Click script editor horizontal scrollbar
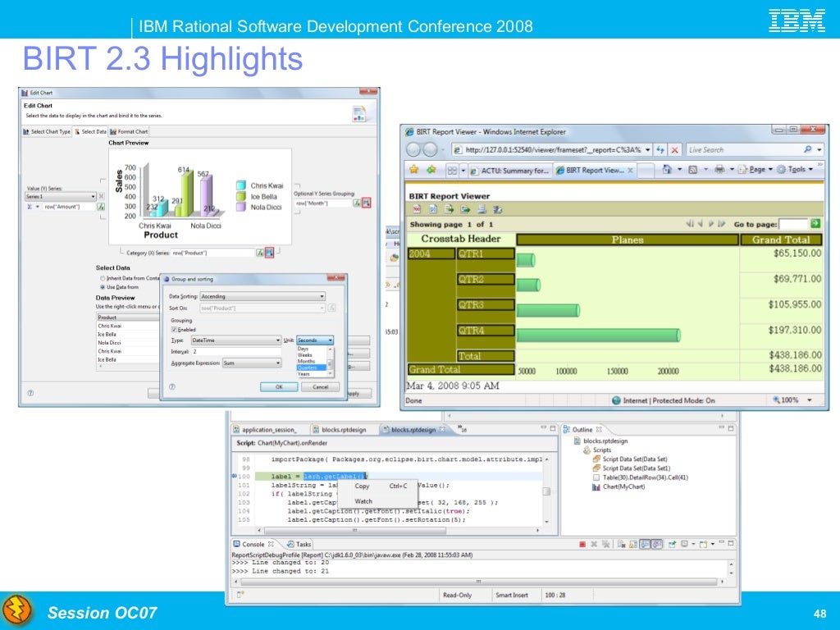Viewport: 840px width, 630px height. point(354,531)
